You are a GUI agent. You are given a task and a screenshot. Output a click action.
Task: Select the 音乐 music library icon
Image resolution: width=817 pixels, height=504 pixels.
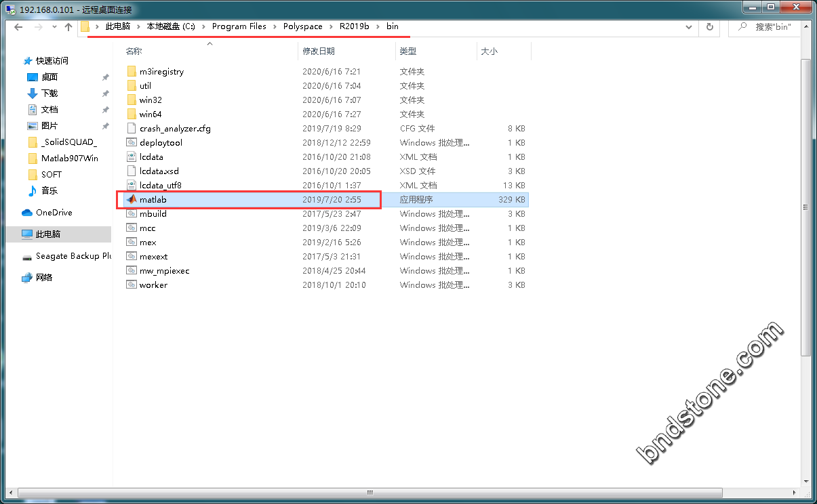tap(32, 191)
